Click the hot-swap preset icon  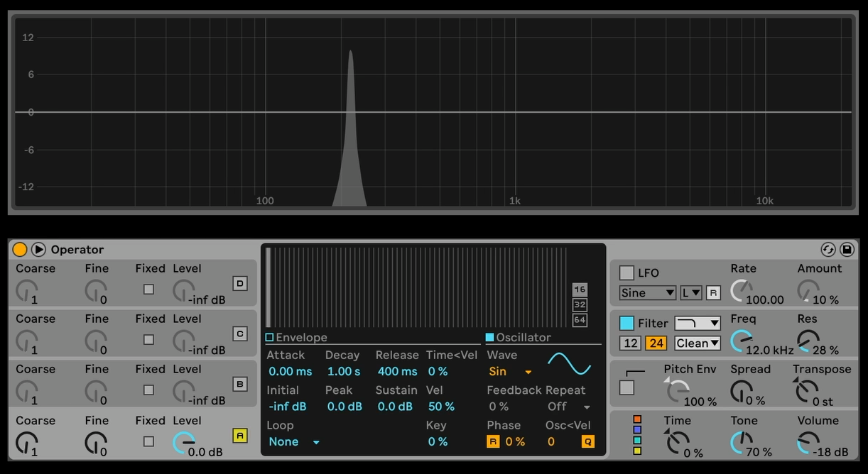click(828, 250)
